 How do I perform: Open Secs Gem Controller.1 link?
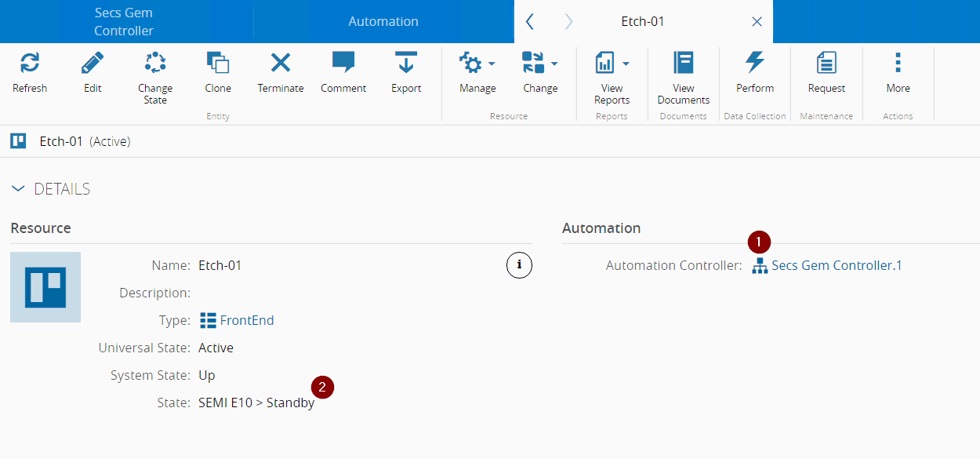(x=836, y=265)
